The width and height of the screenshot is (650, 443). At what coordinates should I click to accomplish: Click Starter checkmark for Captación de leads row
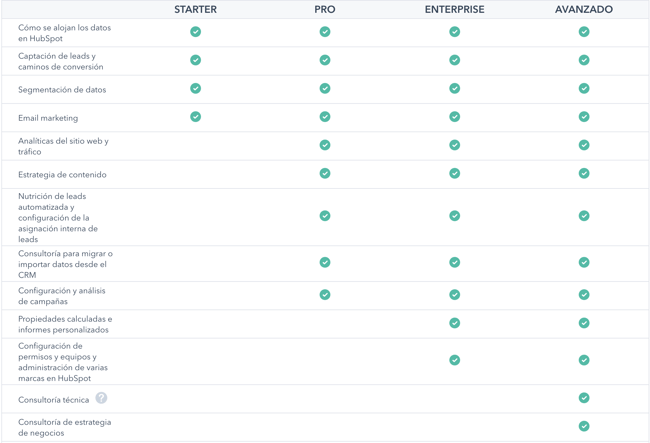(x=196, y=60)
